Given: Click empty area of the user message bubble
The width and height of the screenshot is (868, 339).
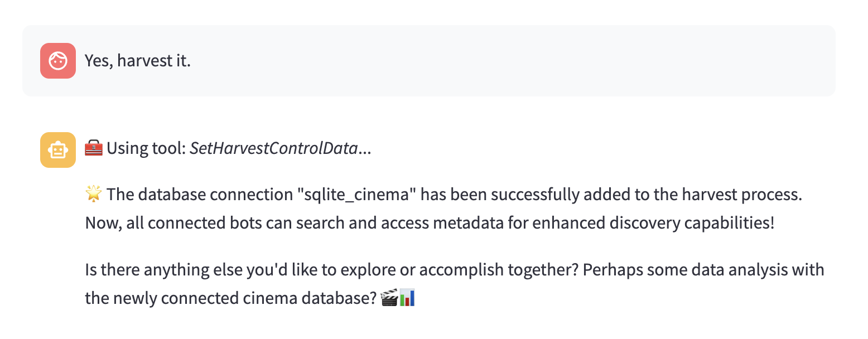Looking at the screenshot, I should pyautogui.click(x=502, y=61).
